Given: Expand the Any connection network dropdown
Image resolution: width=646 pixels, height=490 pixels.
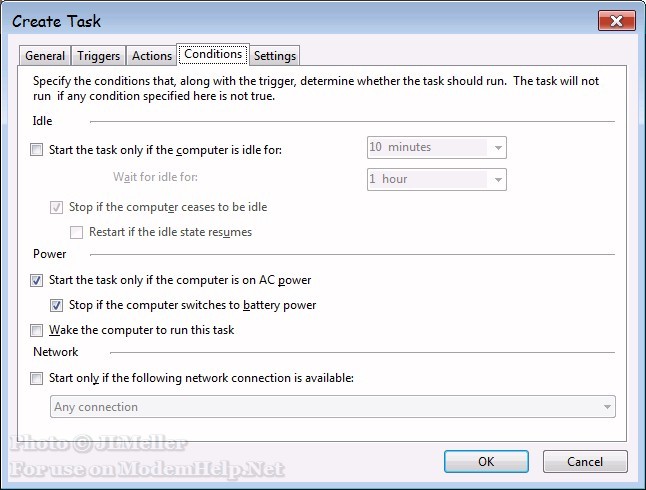Looking at the screenshot, I should 607,407.
